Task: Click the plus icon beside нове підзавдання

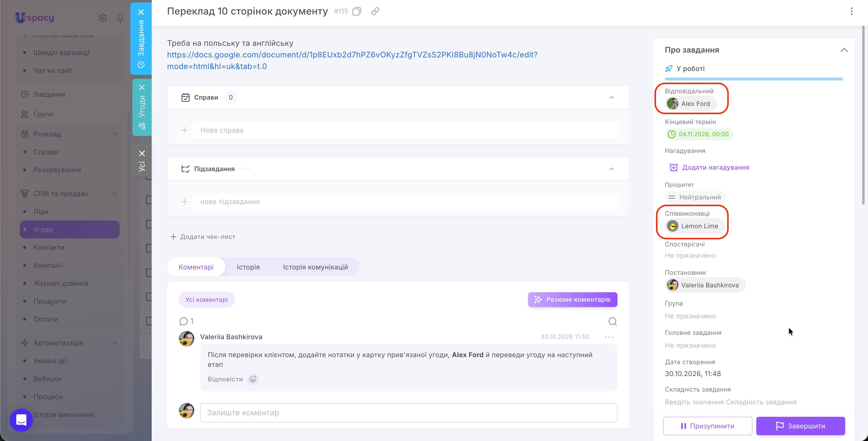Action: click(184, 202)
